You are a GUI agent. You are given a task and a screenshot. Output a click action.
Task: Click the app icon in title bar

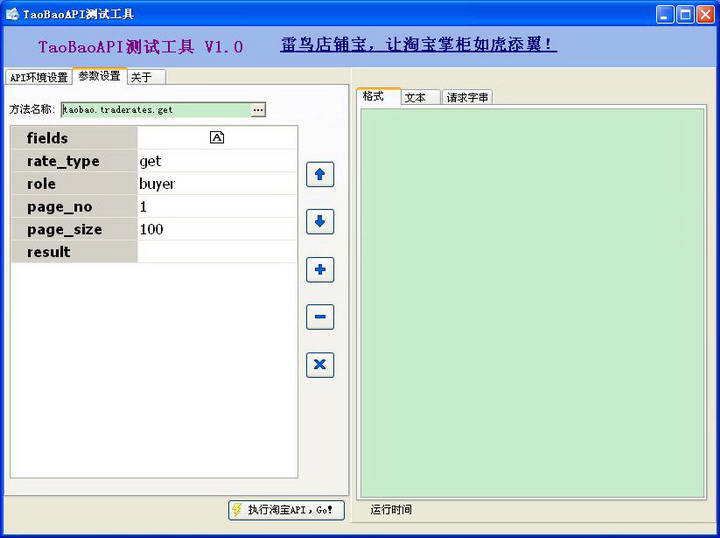pyautogui.click(x=12, y=14)
